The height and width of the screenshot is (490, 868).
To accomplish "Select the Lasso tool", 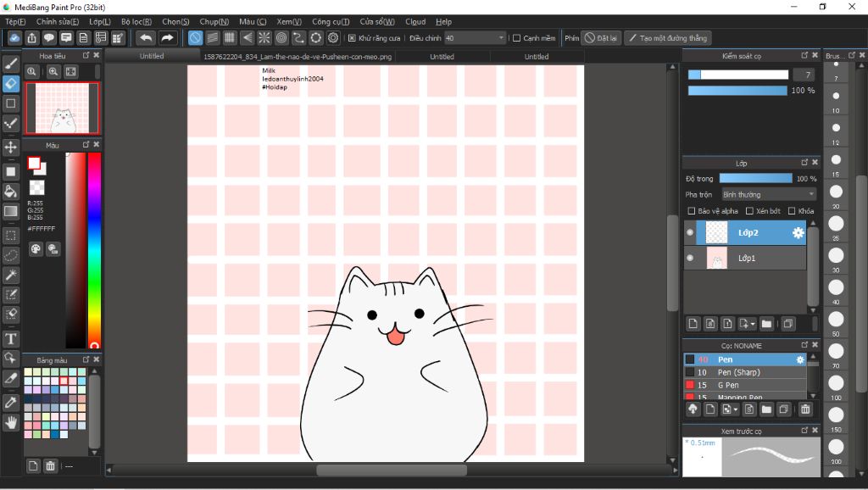I will pos(10,255).
